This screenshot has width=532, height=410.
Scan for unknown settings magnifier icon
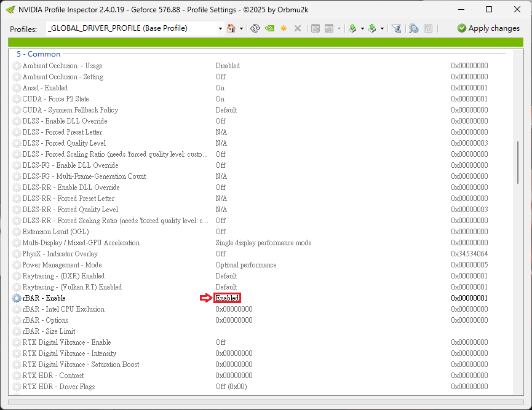point(413,28)
